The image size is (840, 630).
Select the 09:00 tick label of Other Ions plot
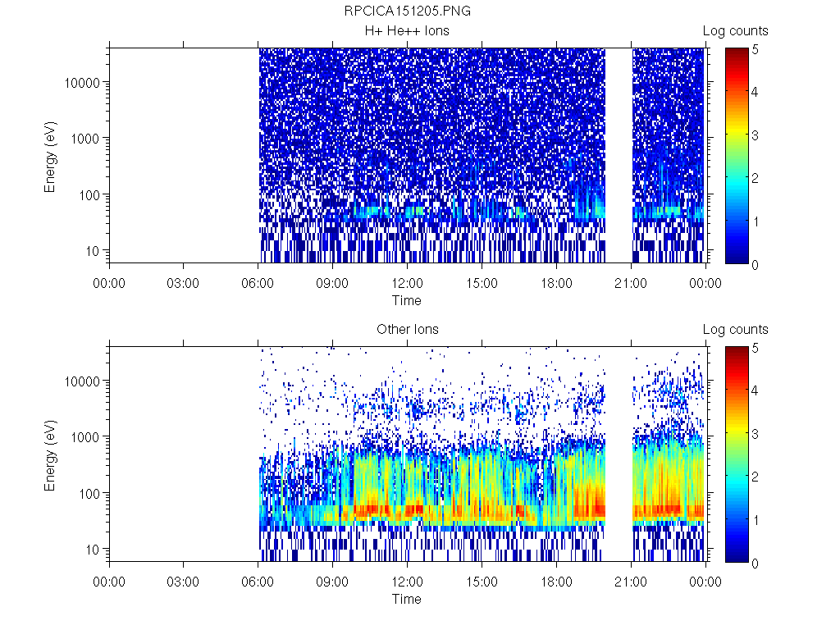click(332, 582)
